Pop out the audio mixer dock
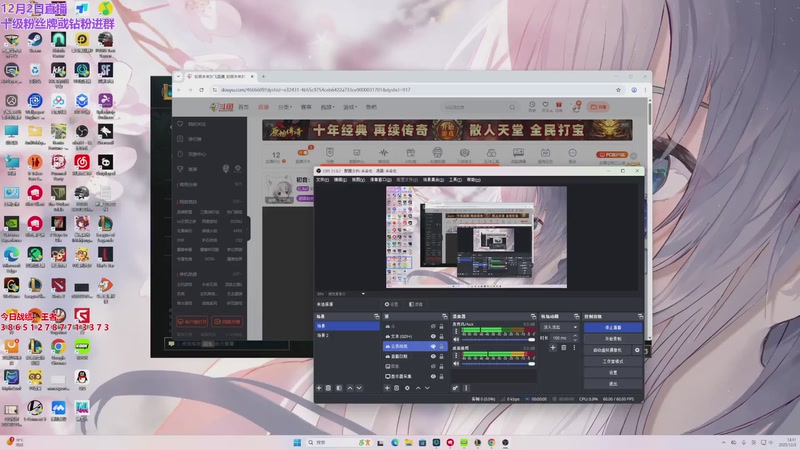 click(x=533, y=316)
